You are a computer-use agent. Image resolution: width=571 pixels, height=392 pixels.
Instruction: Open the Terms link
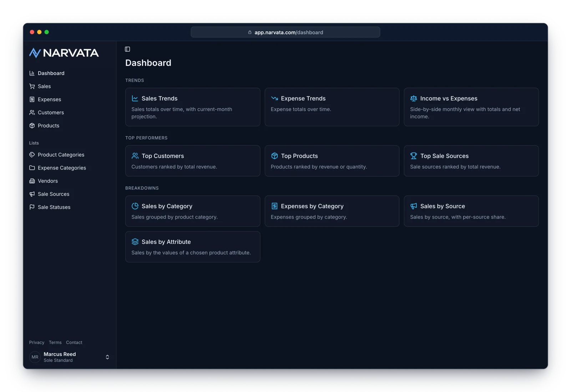coord(55,342)
